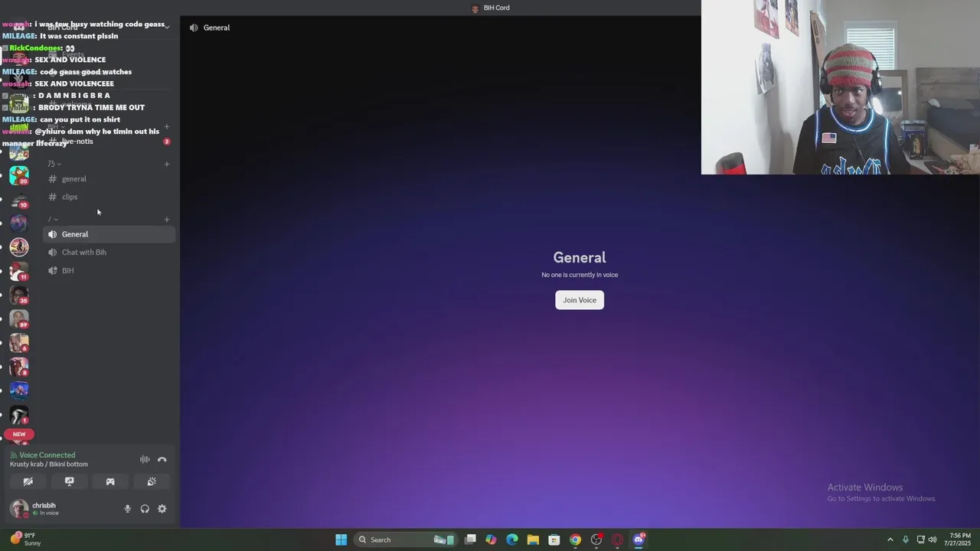Open the clock showing 7:56 PM

[959, 540]
